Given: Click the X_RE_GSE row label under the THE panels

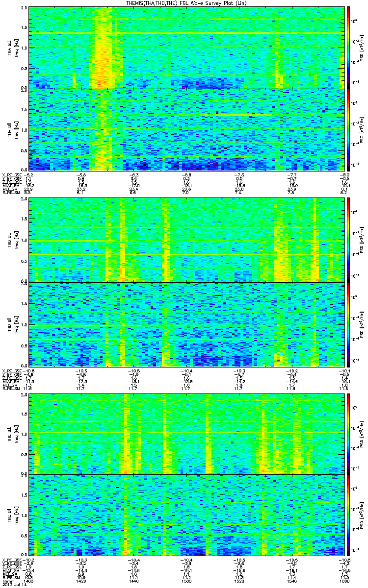Looking at the screenshot, I should [11, 560].
